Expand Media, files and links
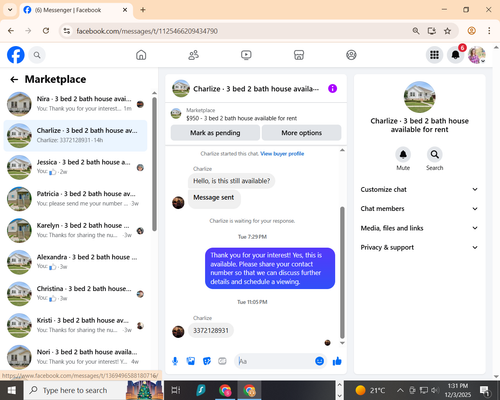This screenshot has width=500, height=400. click(x=419, y=228)
